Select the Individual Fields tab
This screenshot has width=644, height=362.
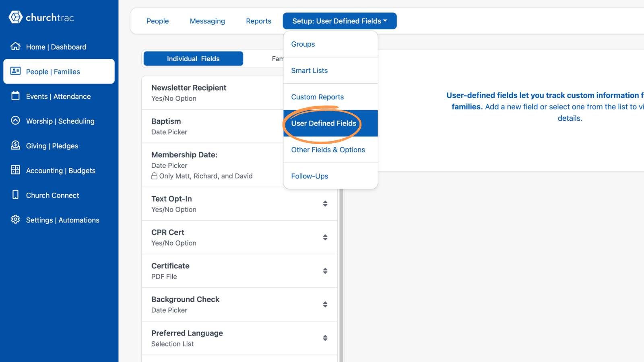pyautogui.click(x=193, y=59)
